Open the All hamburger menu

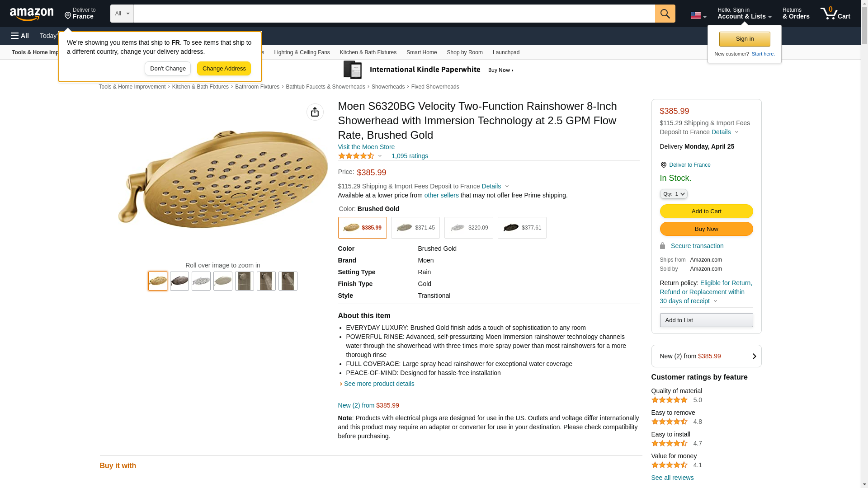pos(20,36)
